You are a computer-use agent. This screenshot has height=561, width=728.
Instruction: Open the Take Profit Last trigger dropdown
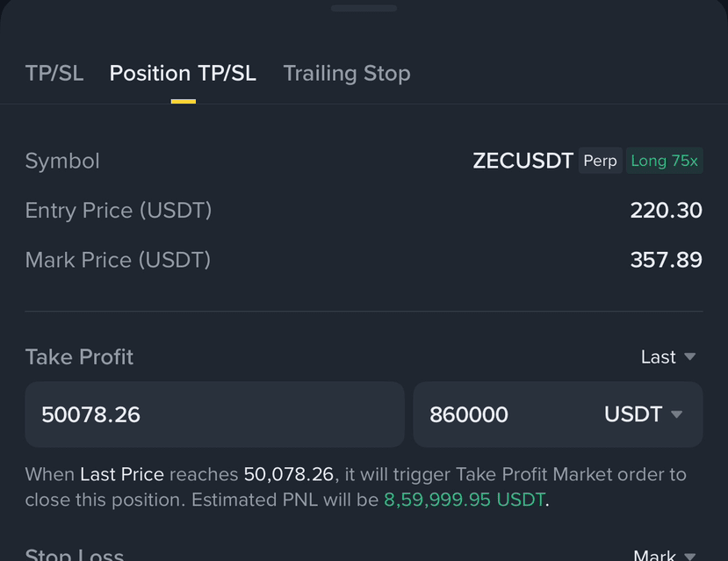click(x=668, y=356)
